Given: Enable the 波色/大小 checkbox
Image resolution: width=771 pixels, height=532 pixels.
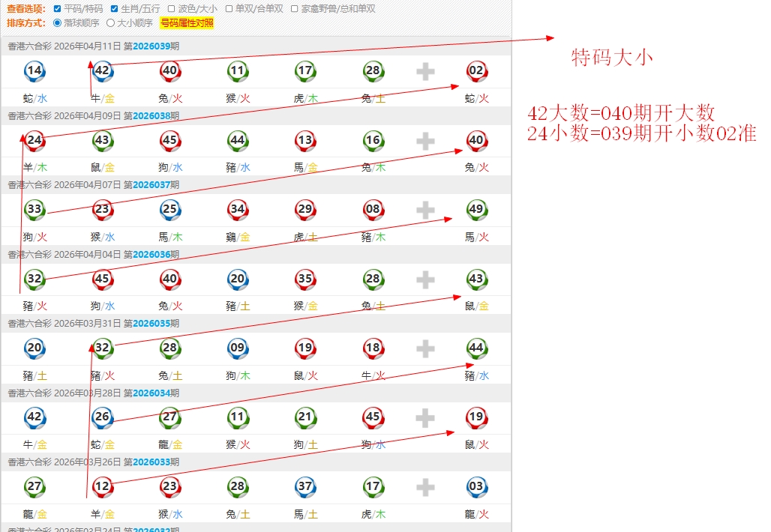Looking at the screenshot, I should [x=172, y=9].
